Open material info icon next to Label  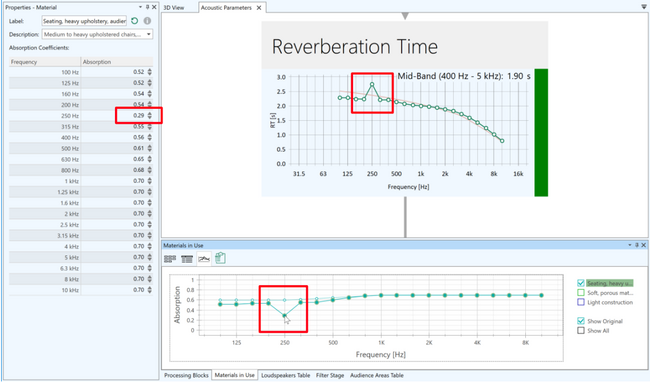coord(147,21)
